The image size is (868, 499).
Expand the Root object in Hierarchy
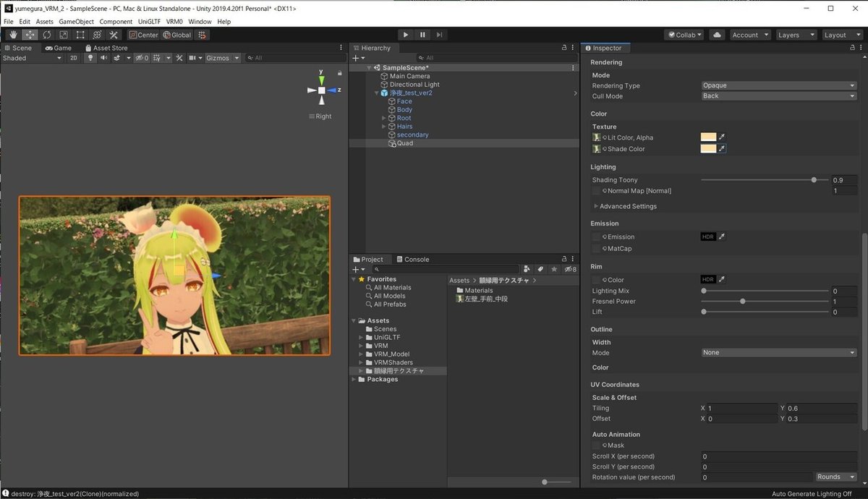coord(385,118)
